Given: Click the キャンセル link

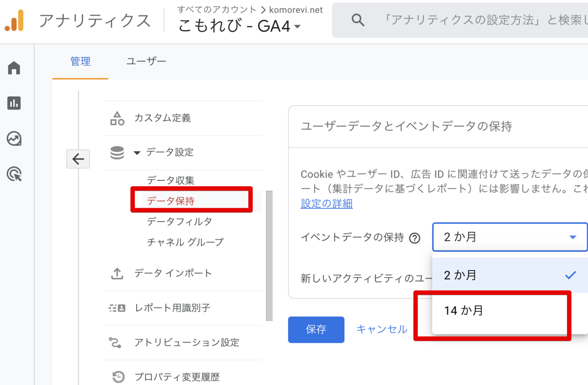Looking at the screenshot, I should coord(382,329).
